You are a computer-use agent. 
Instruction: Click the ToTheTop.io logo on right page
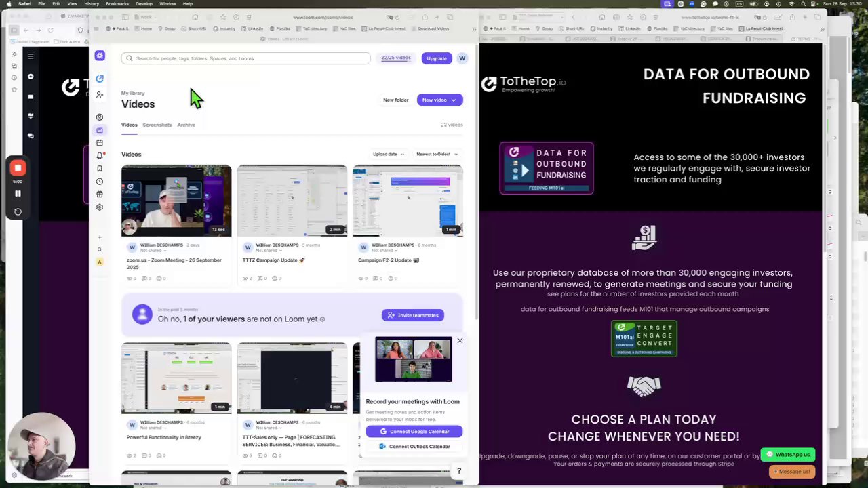pos(524,84)
